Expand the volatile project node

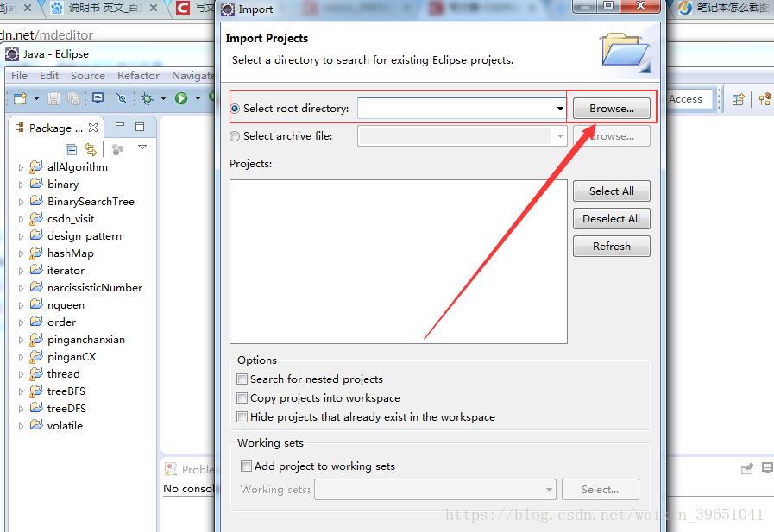pyautogui.click(x=21, y=427)
